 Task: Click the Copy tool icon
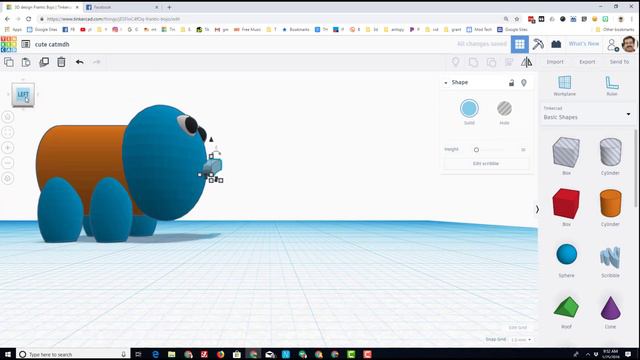point(9,62)
